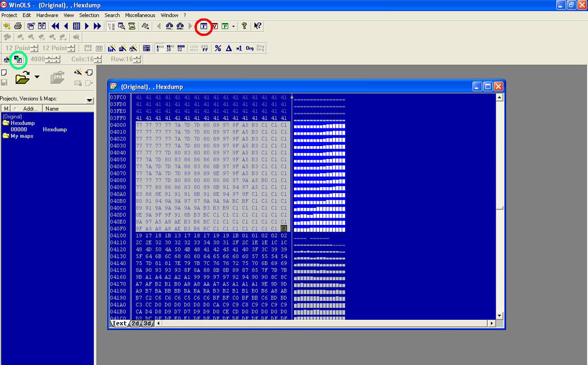Switch to the 3d tab
588x365 pixels.
148,323
